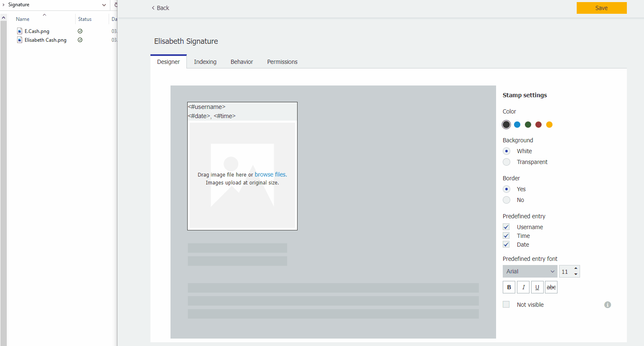
Task: Click the browse files link
Action: [270, 174]
